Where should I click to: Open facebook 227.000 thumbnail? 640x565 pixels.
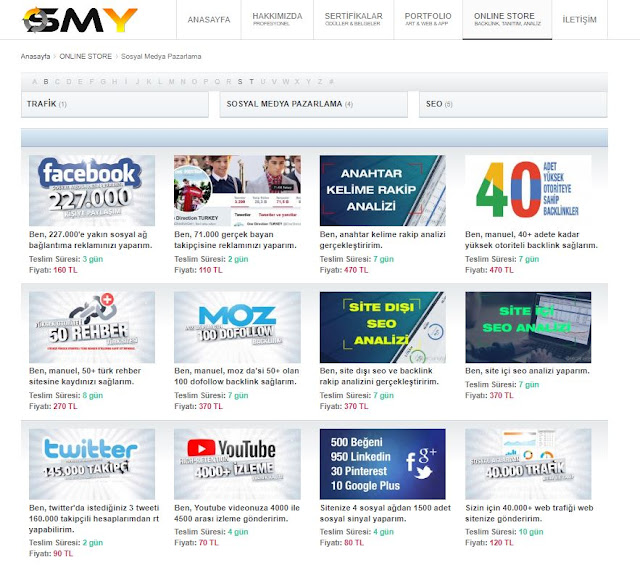92,190
